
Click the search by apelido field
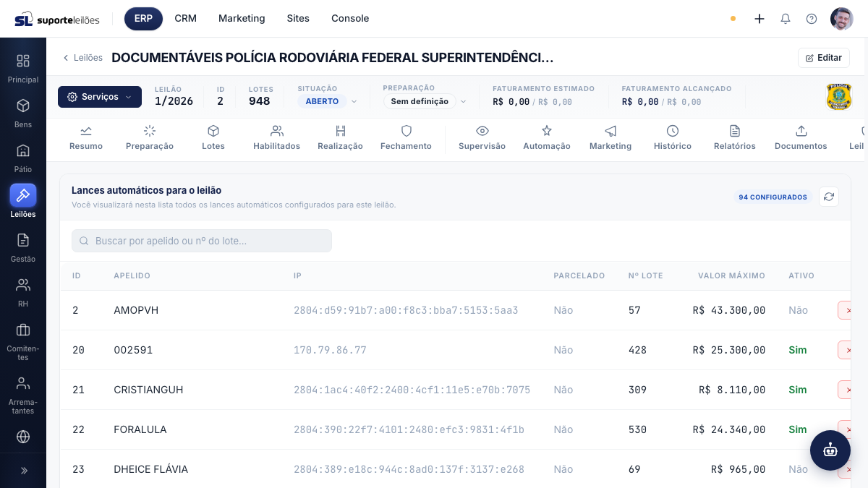pyautogui.click(x=202, y=241)
